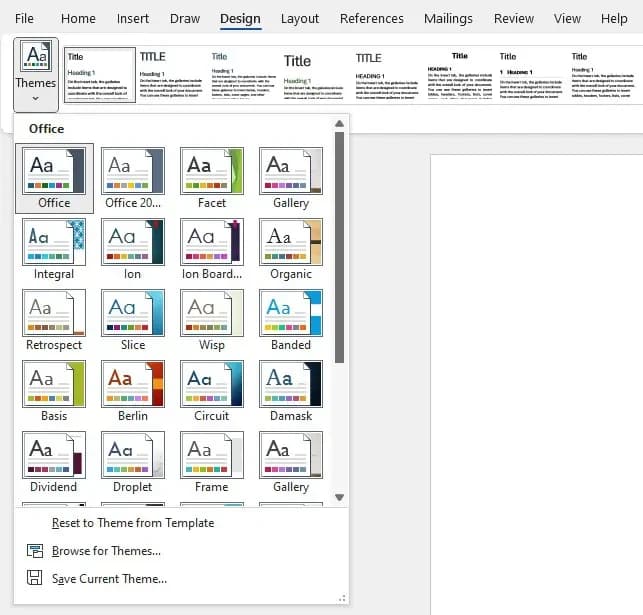Switch to the Home tab
Viewport: 643px width, 615px height.
[78, 18]
